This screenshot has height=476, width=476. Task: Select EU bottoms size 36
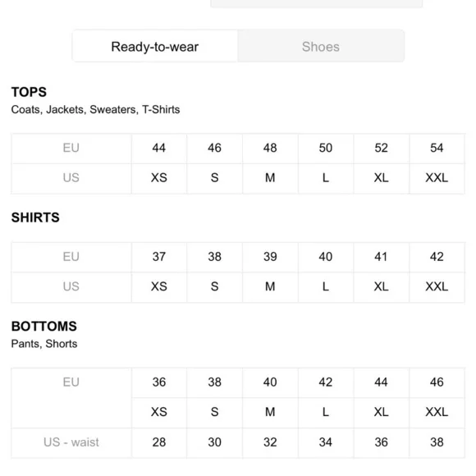click(x=159, y=382)
